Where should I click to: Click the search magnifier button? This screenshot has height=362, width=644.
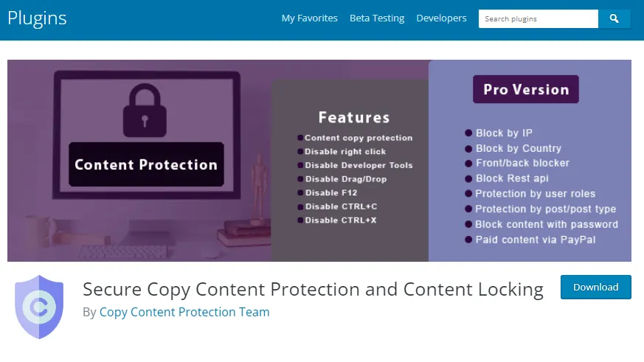point(614,19)
